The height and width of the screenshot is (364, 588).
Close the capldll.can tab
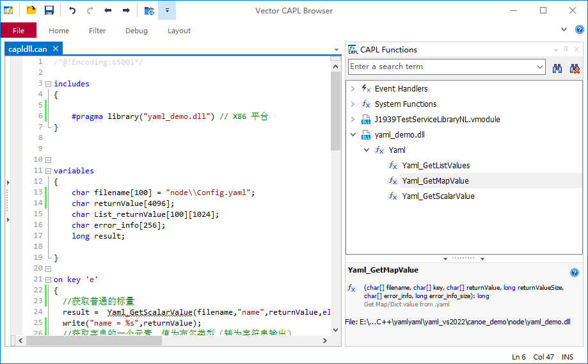(x=56, y=49)
